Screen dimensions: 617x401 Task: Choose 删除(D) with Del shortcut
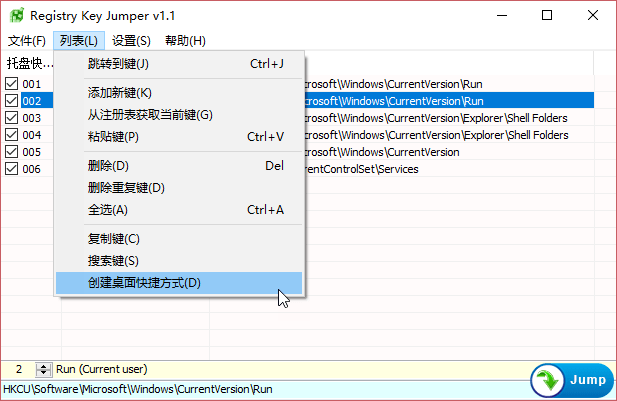[x=179, y=166]
